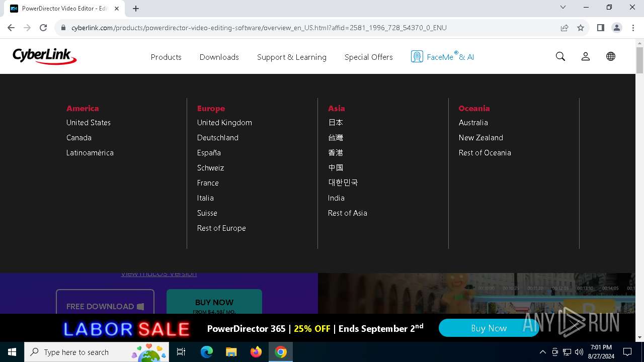Choose Canada region

[x=79, y=137]
